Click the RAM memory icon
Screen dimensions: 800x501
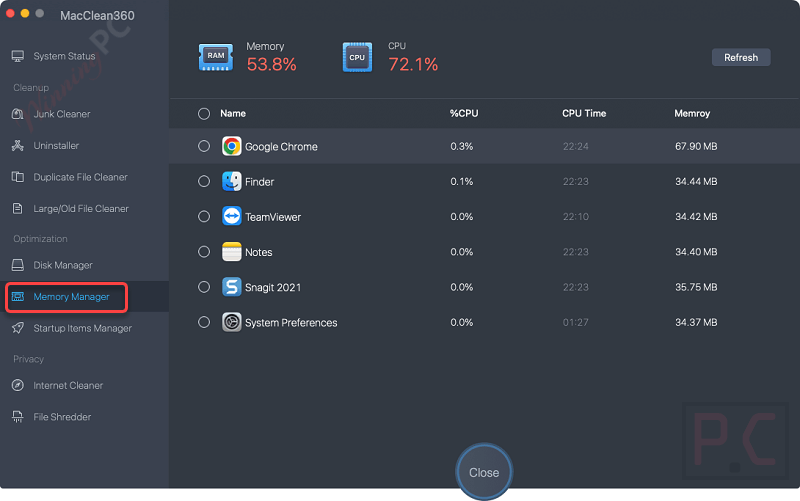[216, 57]
